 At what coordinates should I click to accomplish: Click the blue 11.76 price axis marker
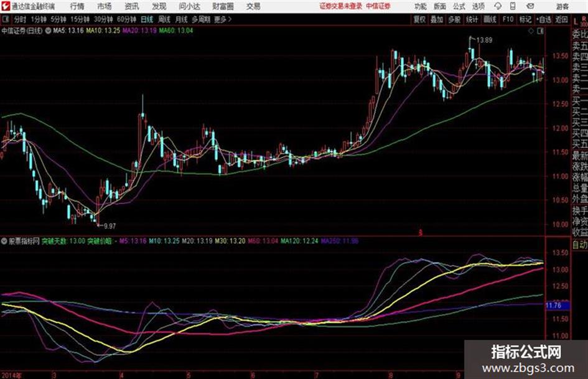[558, 306]
